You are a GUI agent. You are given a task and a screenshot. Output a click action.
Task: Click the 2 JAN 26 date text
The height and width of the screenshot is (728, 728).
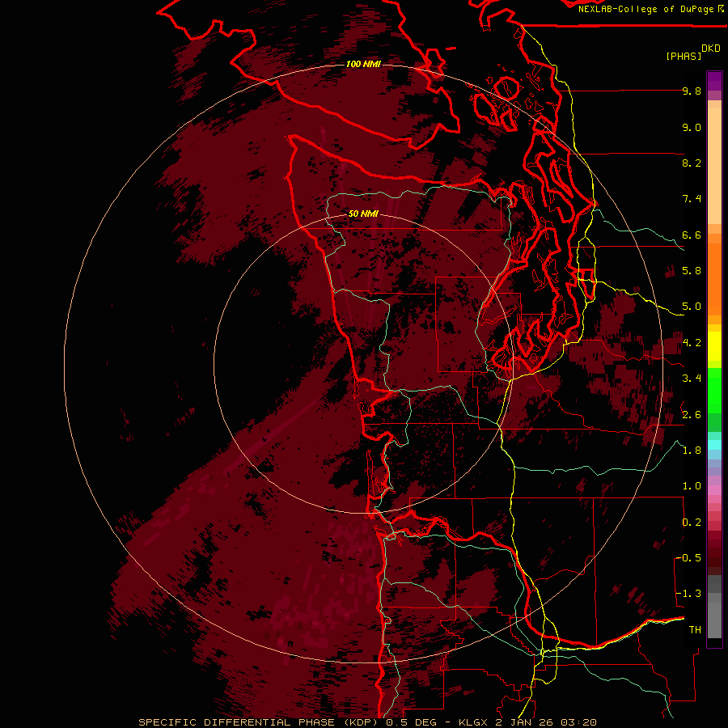(x=525, y=722)
